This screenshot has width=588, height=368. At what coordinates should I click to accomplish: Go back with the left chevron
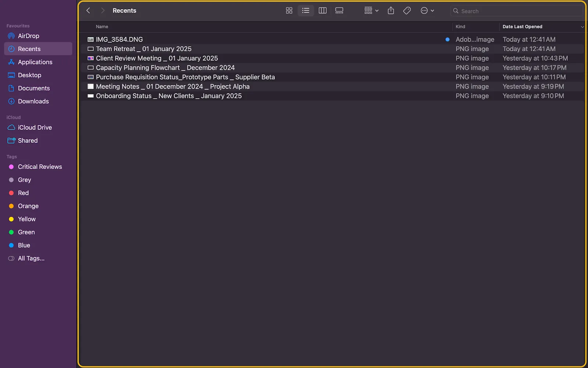point(88,11)
